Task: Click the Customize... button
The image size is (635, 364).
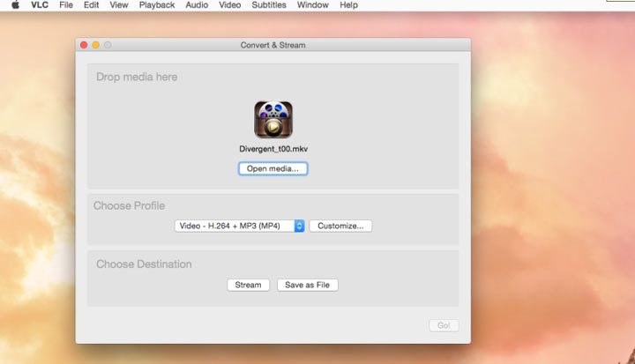Action: [x=340, y=226]
